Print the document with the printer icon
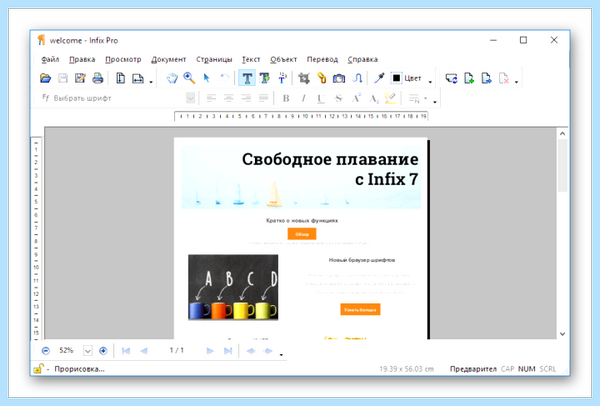 [98, 78]
